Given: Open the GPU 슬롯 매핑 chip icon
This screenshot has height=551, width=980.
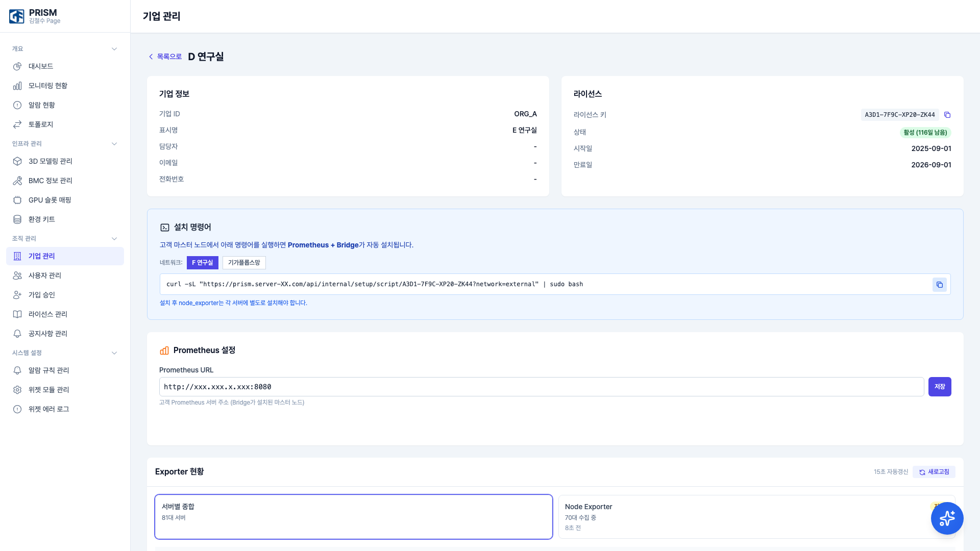Looking at the screenshot, I should pos(17,200).
